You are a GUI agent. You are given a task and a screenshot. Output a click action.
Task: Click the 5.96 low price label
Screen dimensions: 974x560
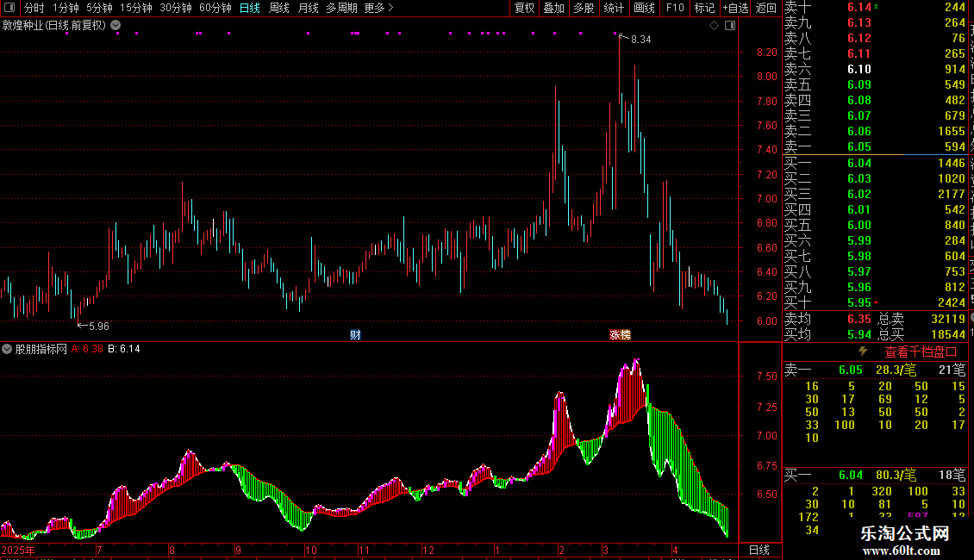click(99, 326)
